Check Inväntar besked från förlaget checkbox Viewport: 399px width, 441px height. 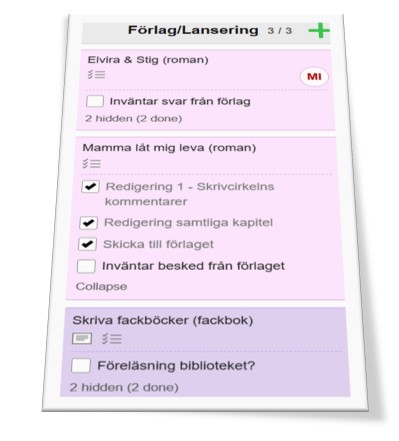[86, 266]
